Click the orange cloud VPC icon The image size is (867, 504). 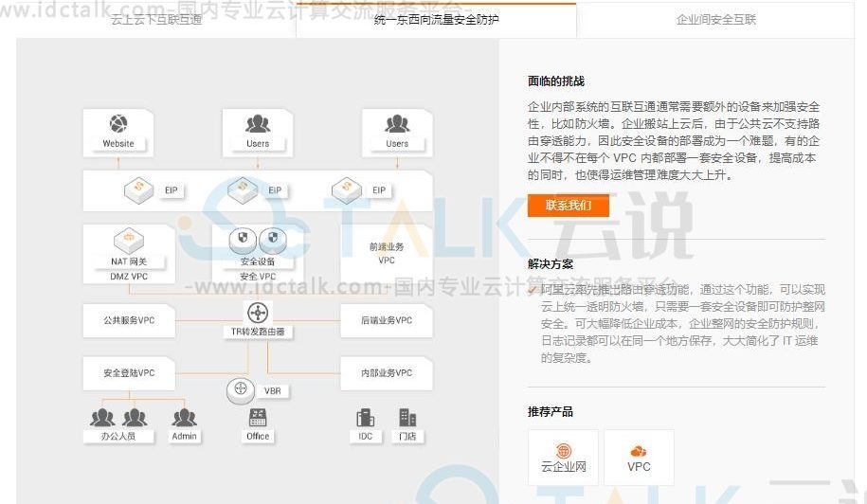[639, 452]
